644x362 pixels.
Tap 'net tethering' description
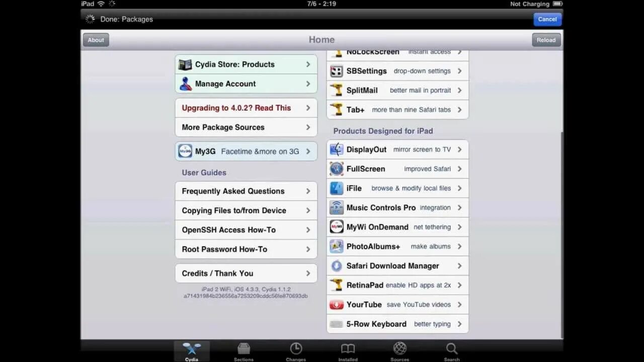coord(432,227)
